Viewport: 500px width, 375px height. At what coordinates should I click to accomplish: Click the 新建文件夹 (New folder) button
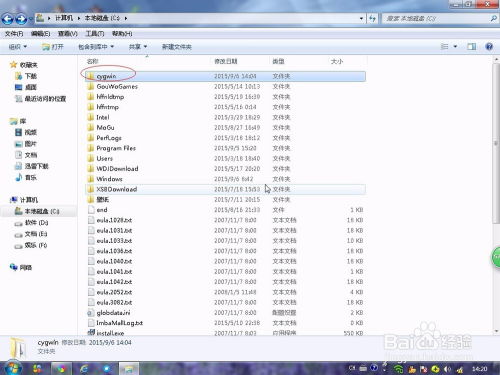[x=177, y=47]
